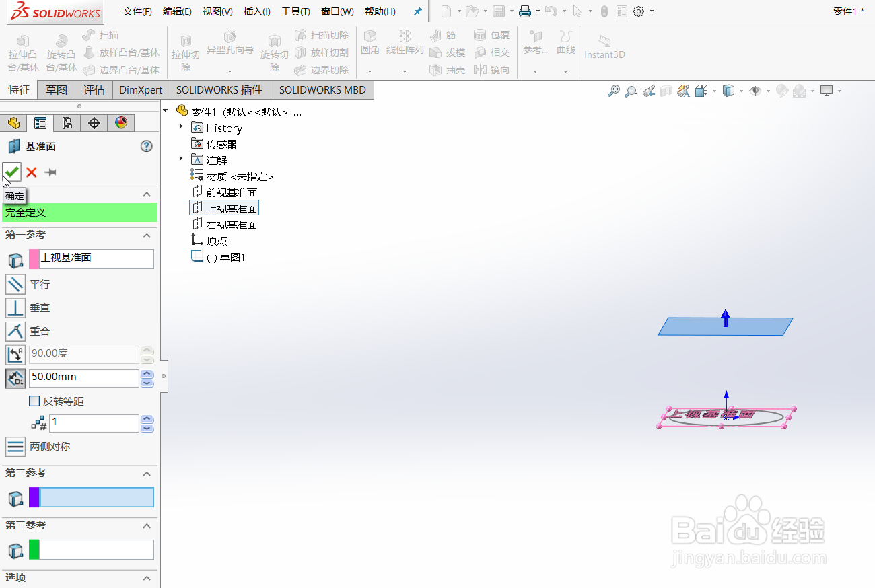
Task: Toggle the offset distance icon beside 50.00mm
Action: (15, 378)
